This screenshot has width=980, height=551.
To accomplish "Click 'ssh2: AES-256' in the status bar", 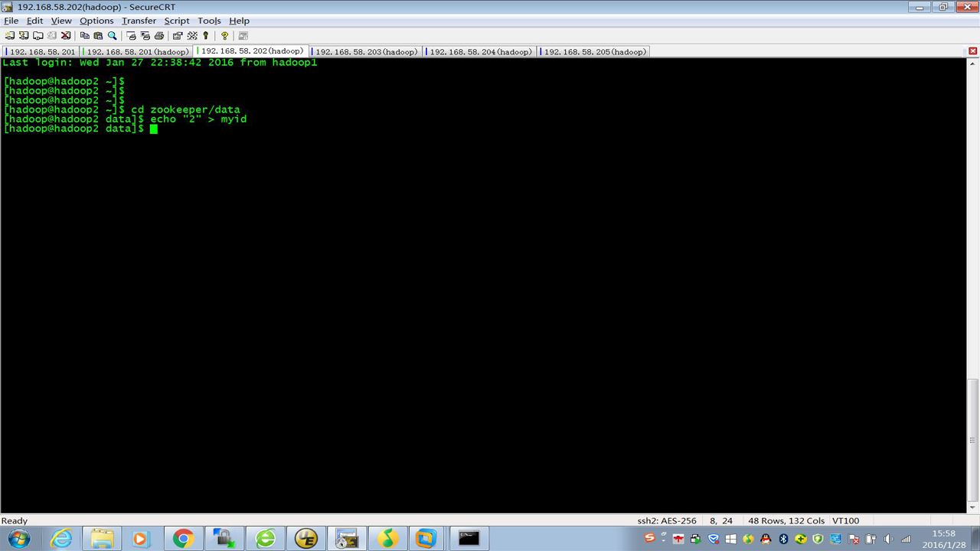I will point(667,520).
